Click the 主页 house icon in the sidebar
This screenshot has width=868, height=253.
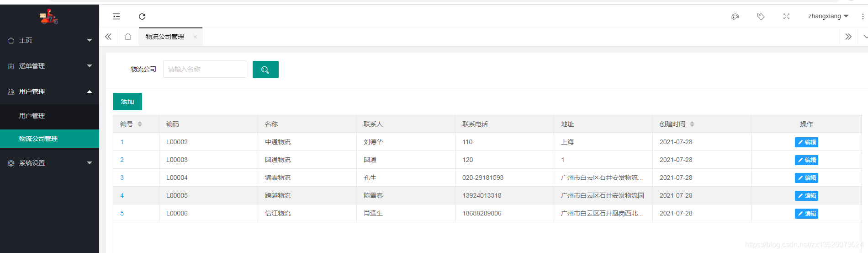pyautogui.click(x=11, y=40)
